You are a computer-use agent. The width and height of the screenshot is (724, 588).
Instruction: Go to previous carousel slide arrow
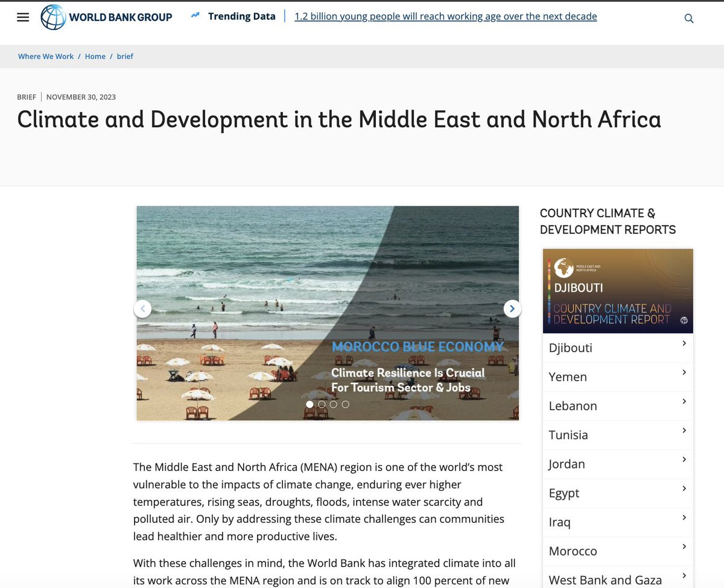(x=142, y=309)
